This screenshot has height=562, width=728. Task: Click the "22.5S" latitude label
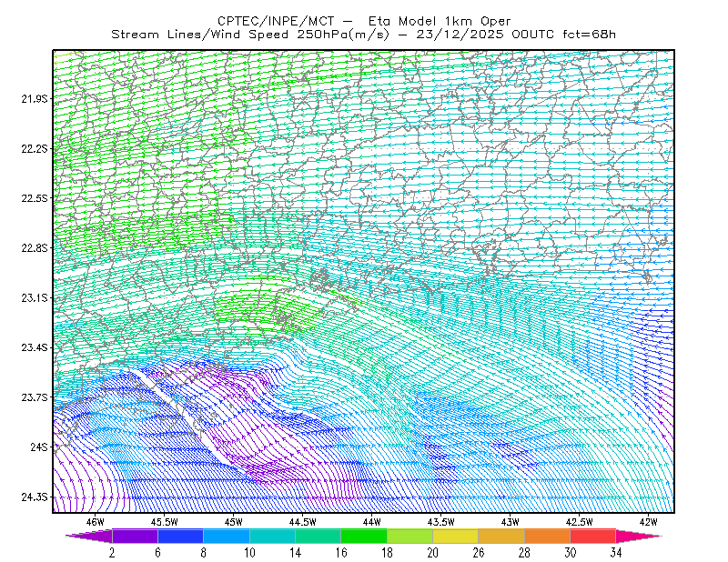(x=35, y=198)
